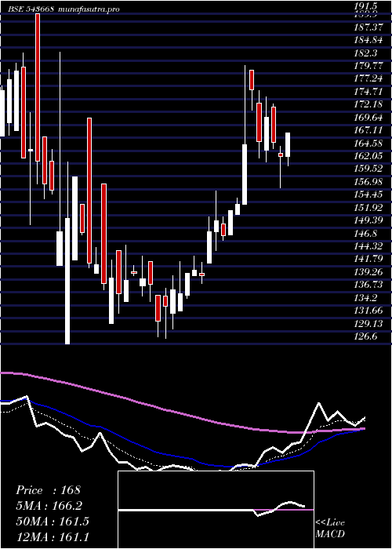Select the 179.77 price axis label

370,66
